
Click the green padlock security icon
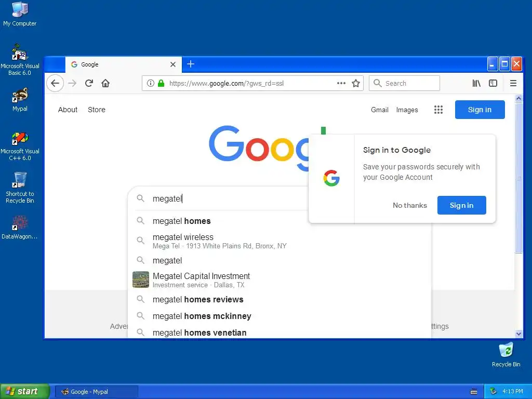(x=161, y=83)
